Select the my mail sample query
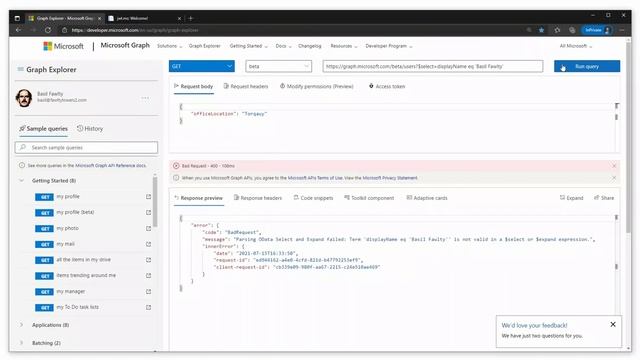 [x=65, y=244]
